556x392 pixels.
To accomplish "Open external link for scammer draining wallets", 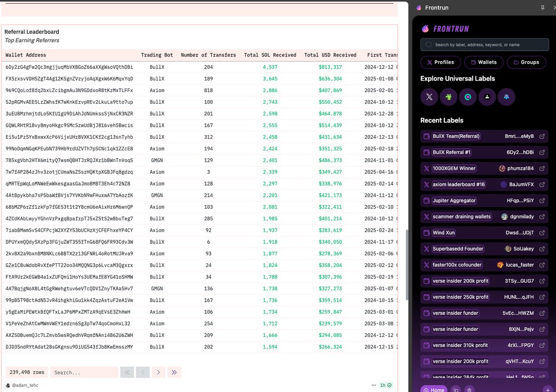I will pos(542,217).
